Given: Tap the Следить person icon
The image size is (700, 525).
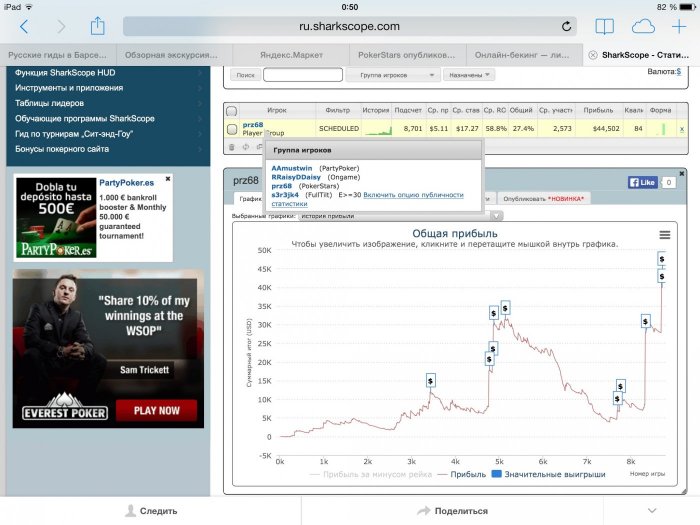Looking at the screenshot, I should pos(130,511).
